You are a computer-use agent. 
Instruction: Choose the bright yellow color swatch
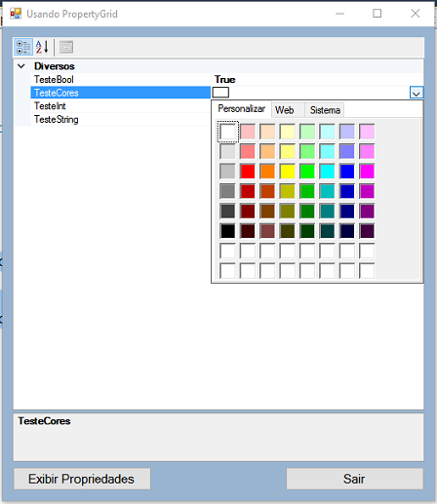288,172
